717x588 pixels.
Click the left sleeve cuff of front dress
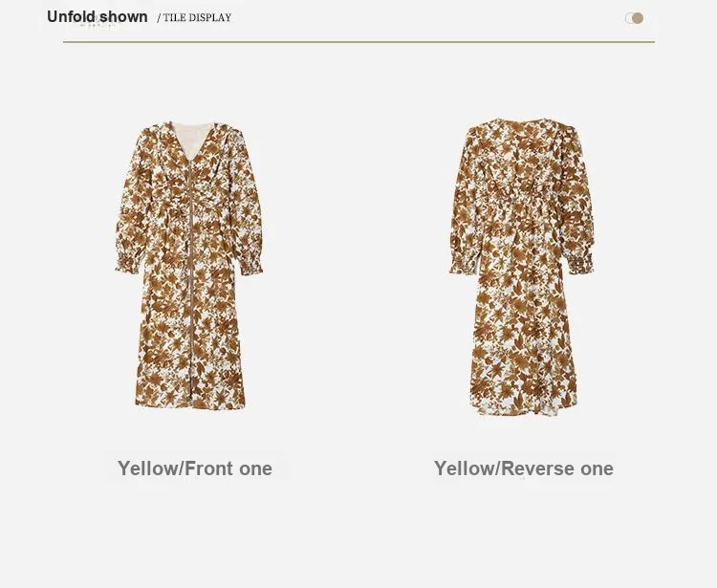126,264
